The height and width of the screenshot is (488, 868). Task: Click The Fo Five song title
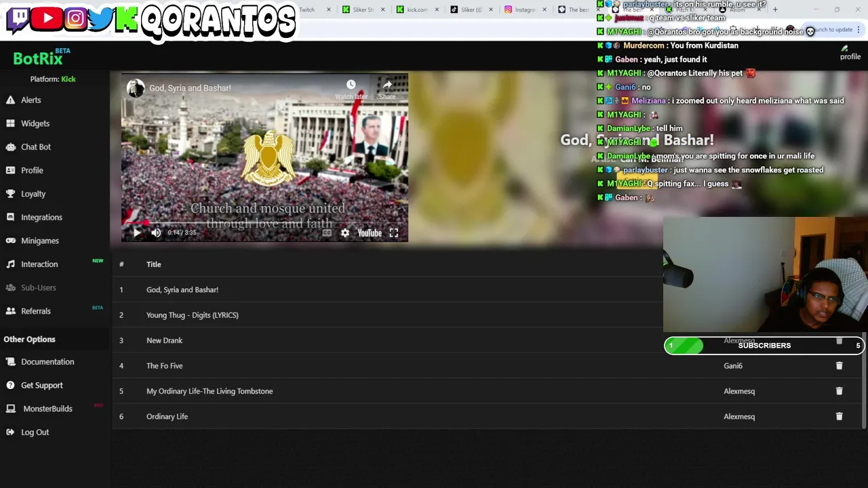(164, 366)
